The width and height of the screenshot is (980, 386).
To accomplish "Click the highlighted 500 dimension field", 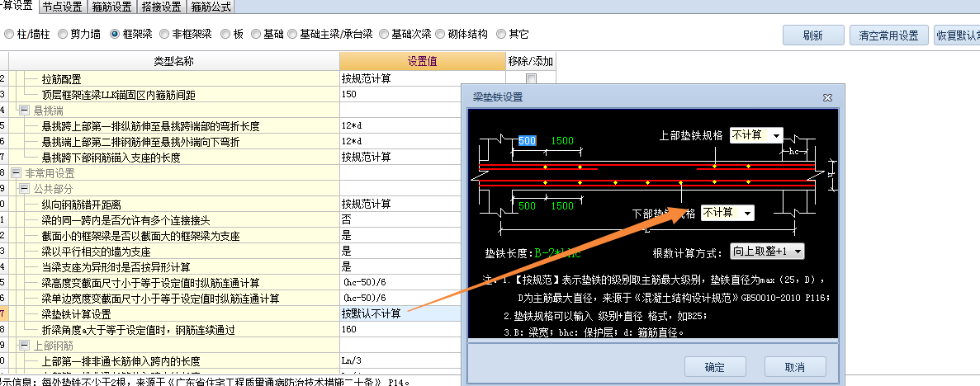I will pyautogui.click(x=527, y=141).
